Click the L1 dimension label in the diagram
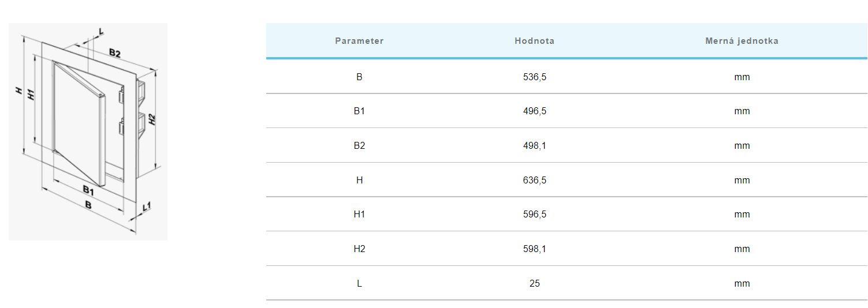868x308 pixels. [x=146, y=206]
